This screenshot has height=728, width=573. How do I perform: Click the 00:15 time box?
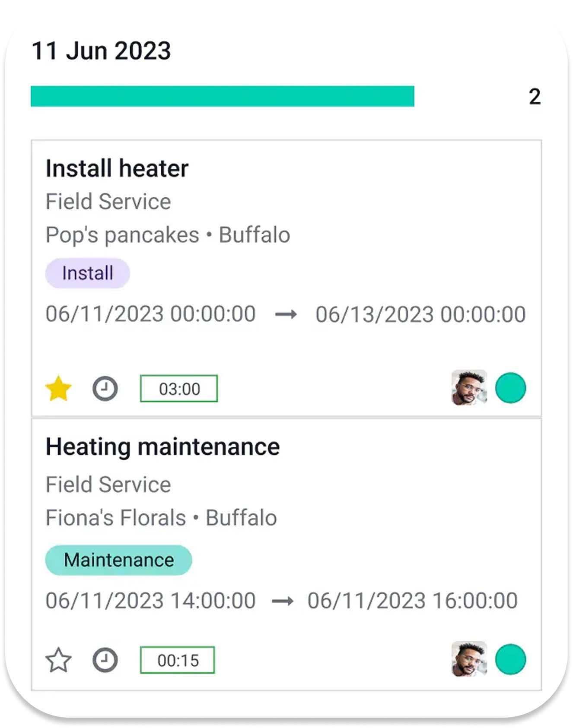(x=177, y=660)
